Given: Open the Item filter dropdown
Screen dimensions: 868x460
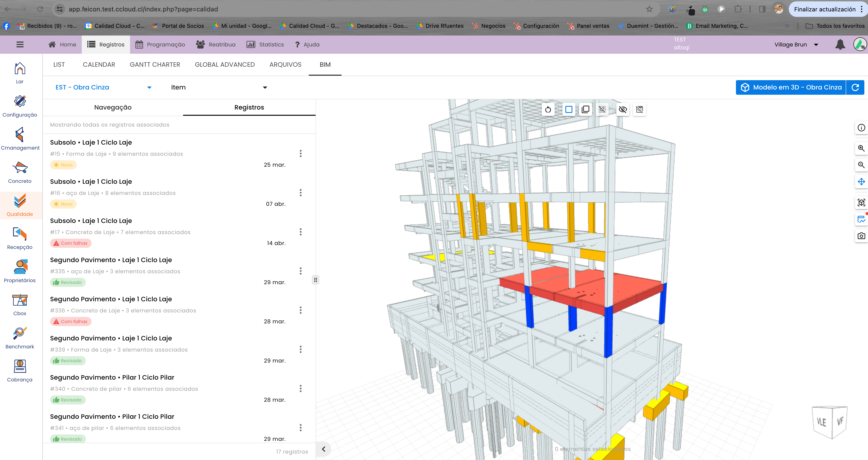Looking at the screenshot, I should click(219, 87).
